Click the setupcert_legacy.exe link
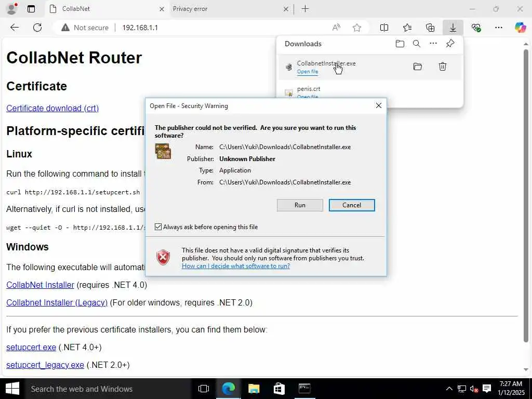 pos(45,365)
